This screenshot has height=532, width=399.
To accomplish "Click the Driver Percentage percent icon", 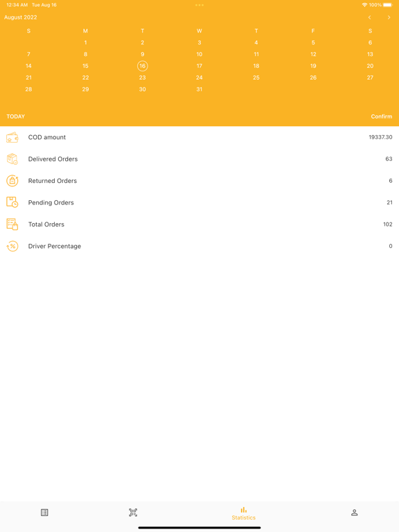I will (x=12, y=246).
